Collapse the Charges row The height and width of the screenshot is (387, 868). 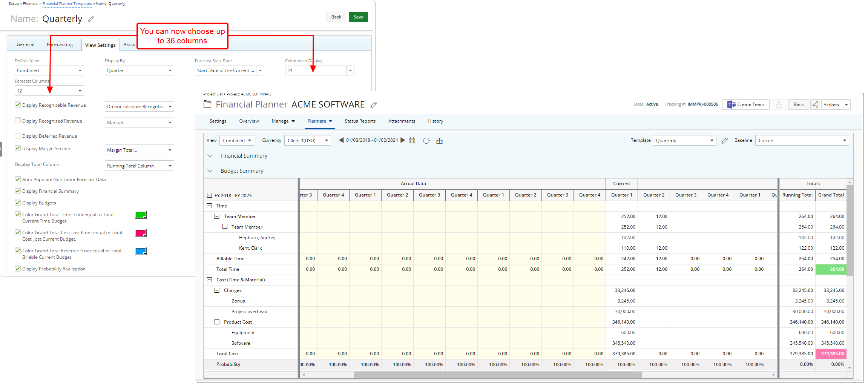(x=217, y=290)
